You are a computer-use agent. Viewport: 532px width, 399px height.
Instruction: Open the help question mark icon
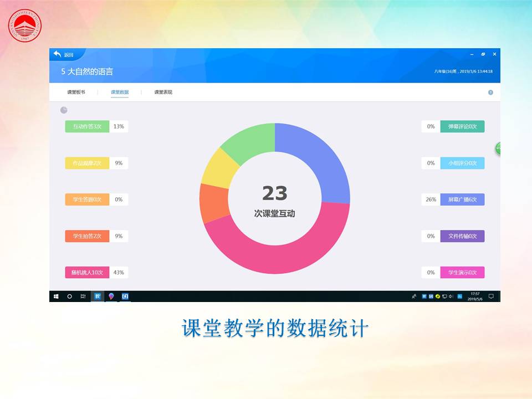click(x=490, y=93)
